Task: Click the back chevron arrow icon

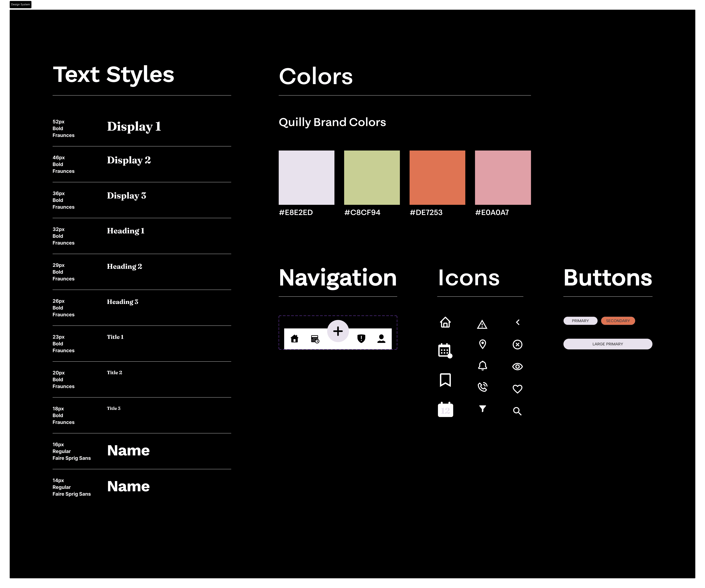Action: coord(518,322)
